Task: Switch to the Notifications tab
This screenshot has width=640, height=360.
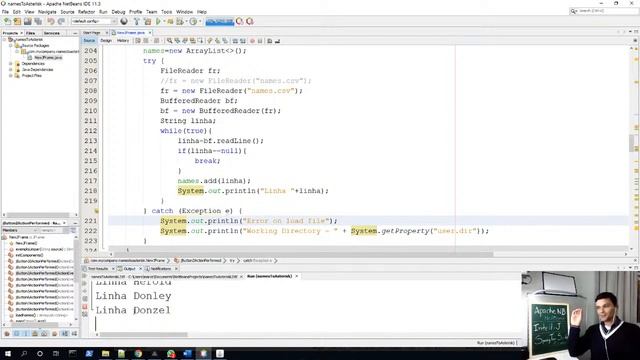Action: 160,269
